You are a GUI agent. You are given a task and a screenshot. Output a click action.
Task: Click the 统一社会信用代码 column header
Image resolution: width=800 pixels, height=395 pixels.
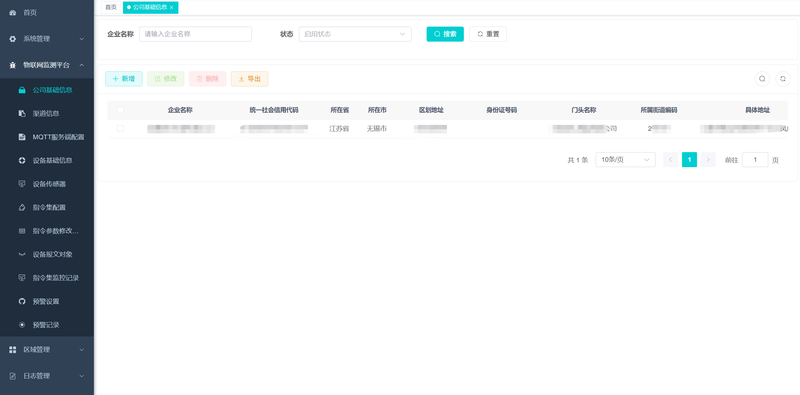(x=274, y=110)
